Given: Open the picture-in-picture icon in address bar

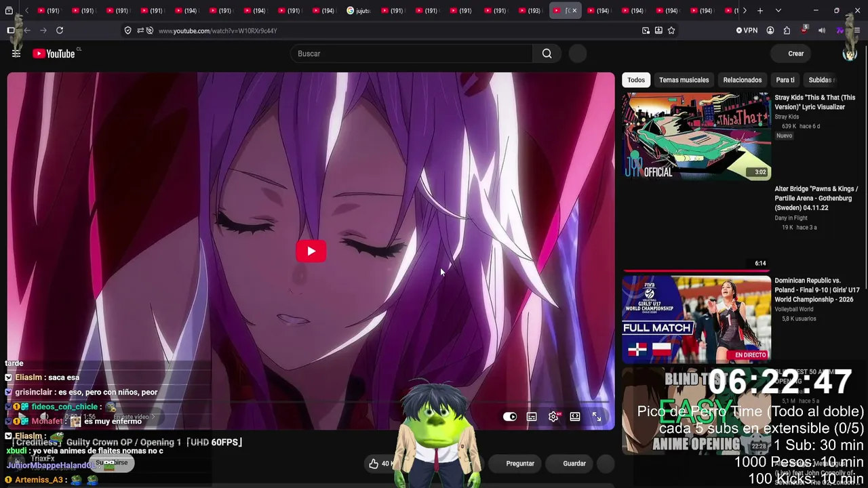Looking at the screenshot, I should [646, 30].
